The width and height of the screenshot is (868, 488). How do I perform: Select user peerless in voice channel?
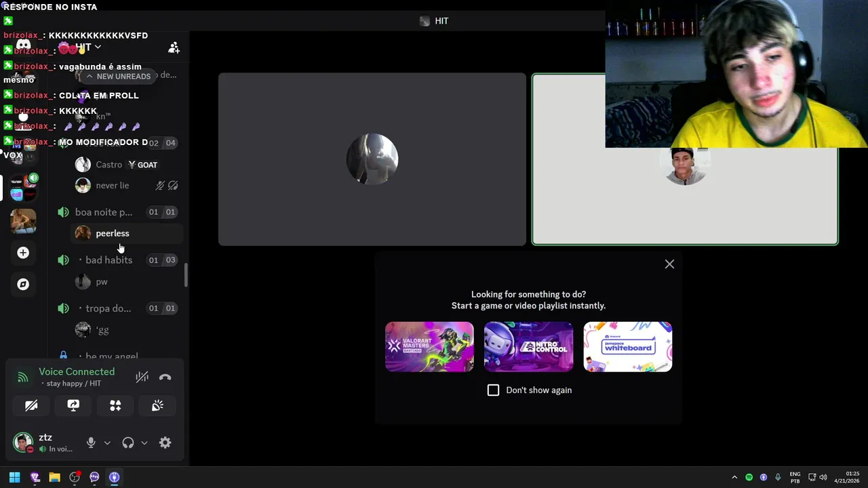coord(127,233)
